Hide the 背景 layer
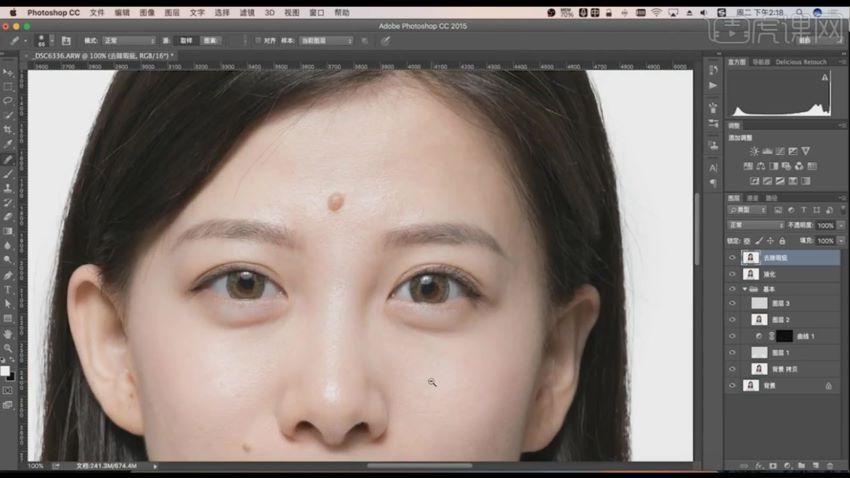Viewport: 850px width, 478px height. 732,385
